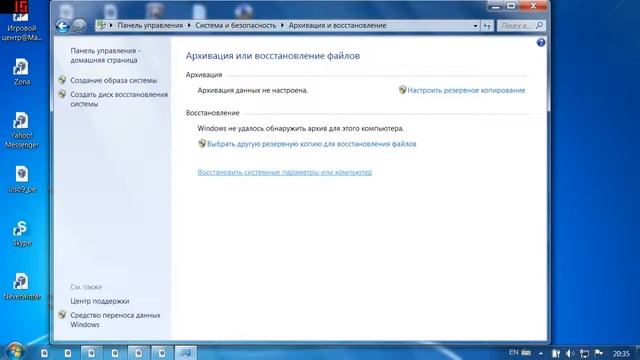Expand arrow after Система и безопасность breadcrumb
The width and height of the screenshot is (640, 360).
(282, 25)
